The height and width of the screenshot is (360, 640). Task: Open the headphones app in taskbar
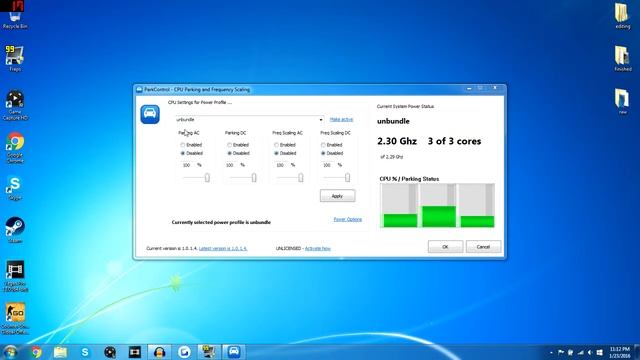tap(160, 352)
